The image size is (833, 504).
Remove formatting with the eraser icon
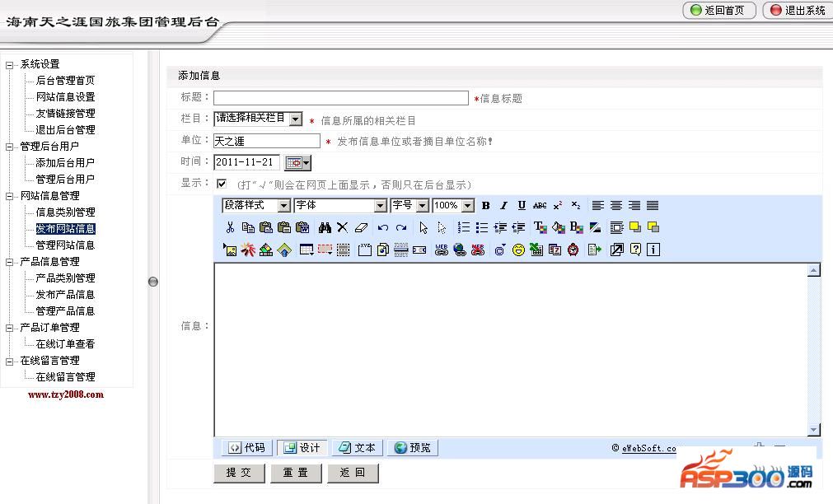361,227
